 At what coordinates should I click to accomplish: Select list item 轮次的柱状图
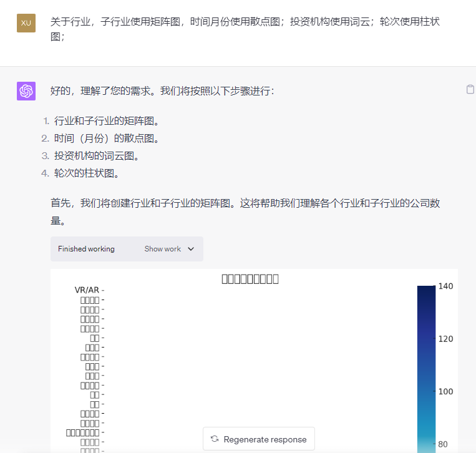[87, 173]
